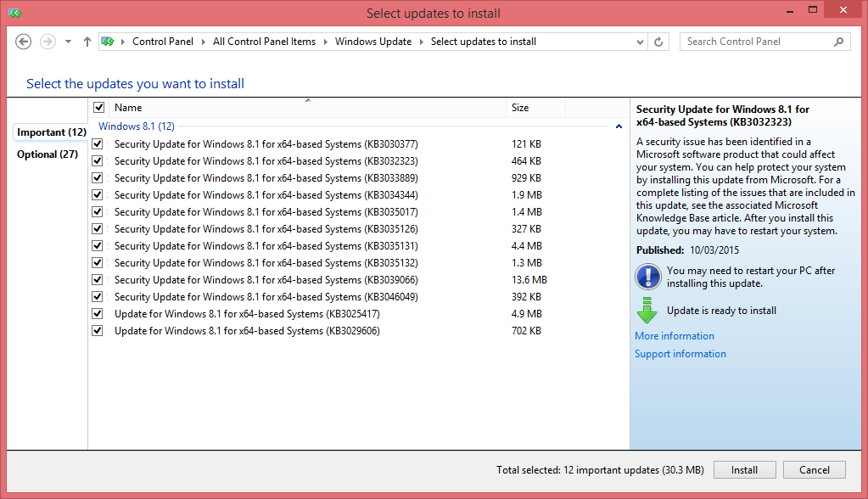
Task: Click the Forward navigation arrow
Action: (48, 42)
